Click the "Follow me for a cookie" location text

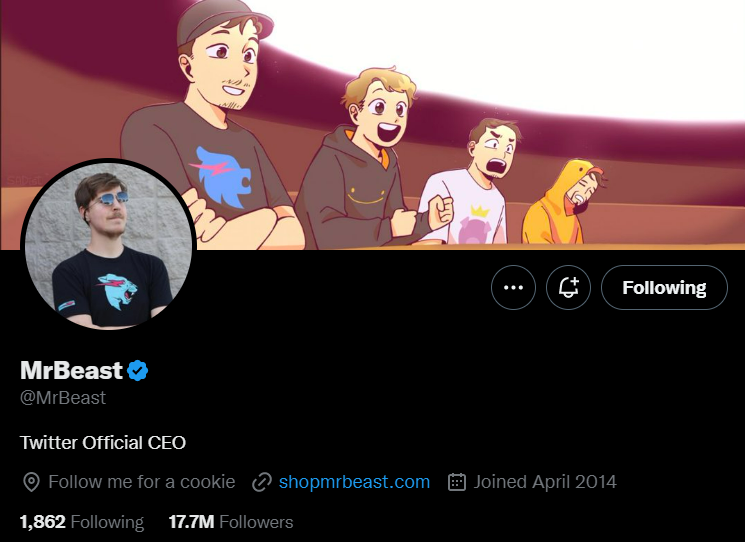(x=142, y=482)
